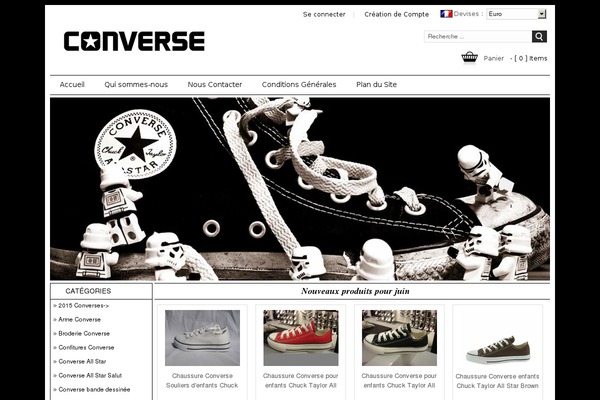Open Qui sommes-nous menu item
Viewport: 600px width, 400px height.
pyautogui.click(x=136, y=85)
